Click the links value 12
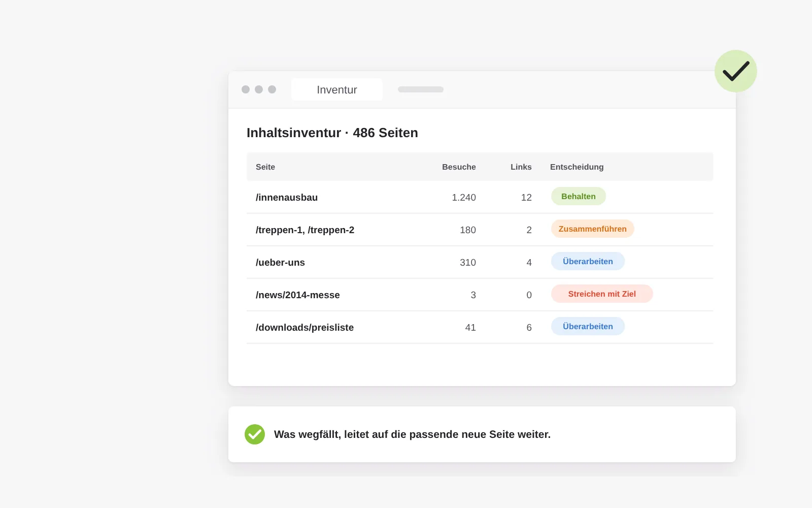812x508 pixels. [526, 197]
